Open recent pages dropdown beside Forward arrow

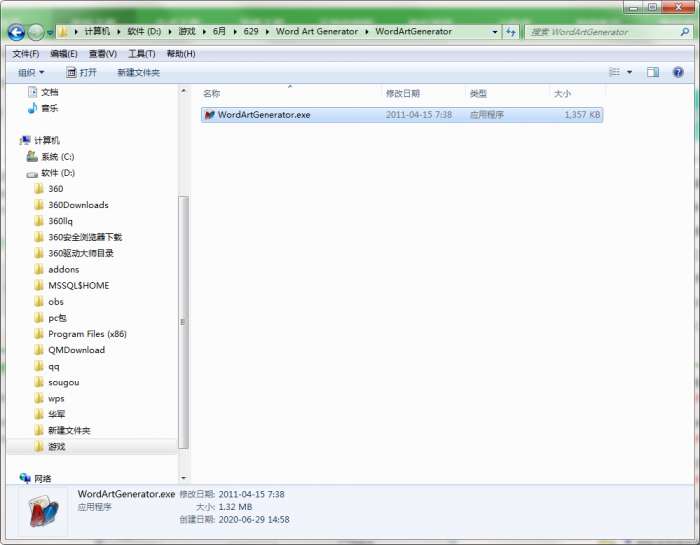(50, 32)
